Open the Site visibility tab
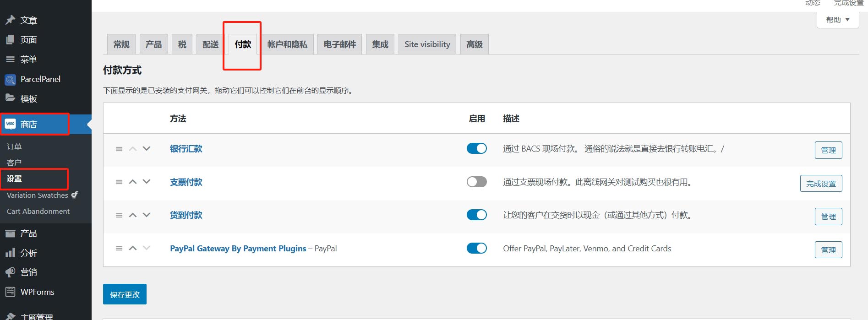Image resolution: width=868 pixels, height=320 pixels. (427, 44)
